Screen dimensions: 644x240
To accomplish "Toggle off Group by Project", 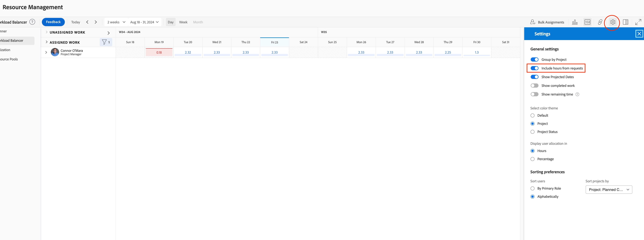I will (x=534, y=59).
